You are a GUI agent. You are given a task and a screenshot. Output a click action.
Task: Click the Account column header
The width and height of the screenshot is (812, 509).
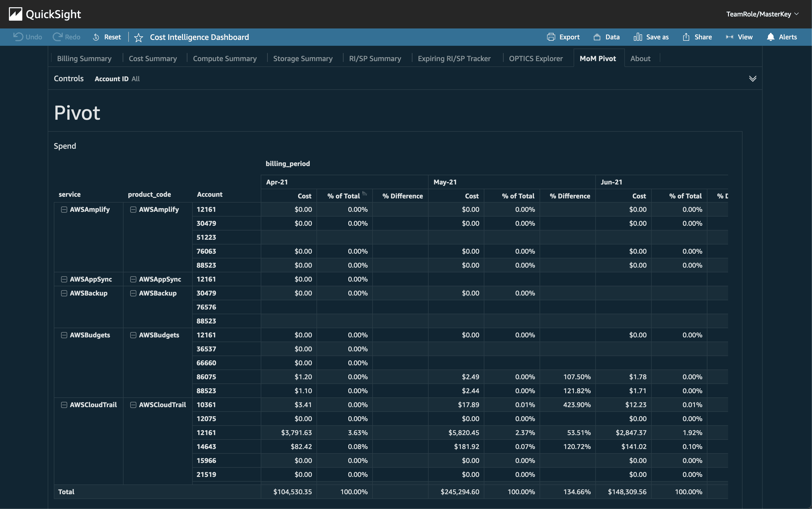point(210,194)
